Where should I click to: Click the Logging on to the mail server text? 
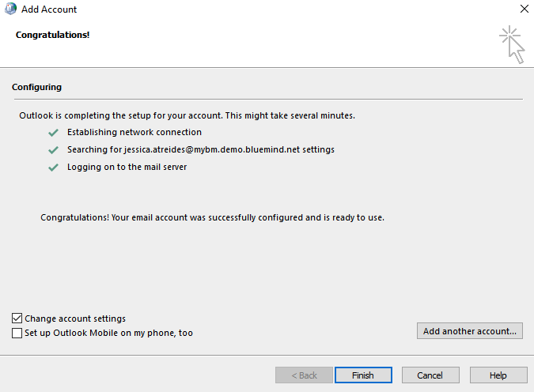click(x=127, y=167)
